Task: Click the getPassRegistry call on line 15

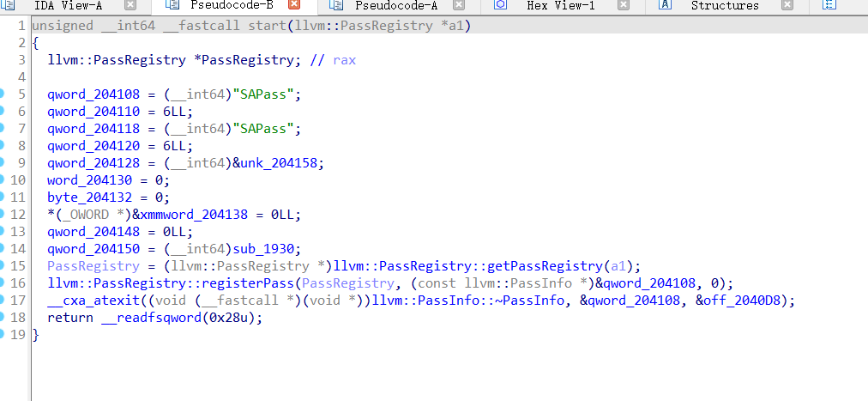Action: [467, 266]
